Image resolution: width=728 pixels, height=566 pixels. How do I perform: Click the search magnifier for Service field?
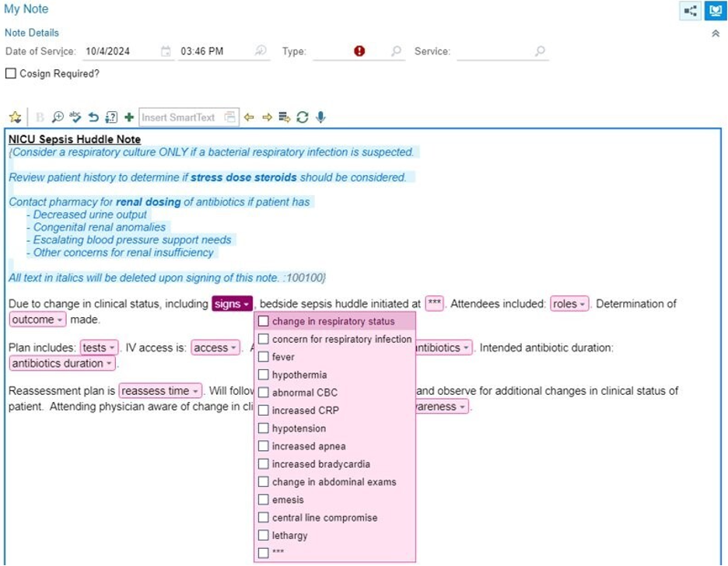click(540, 51)
